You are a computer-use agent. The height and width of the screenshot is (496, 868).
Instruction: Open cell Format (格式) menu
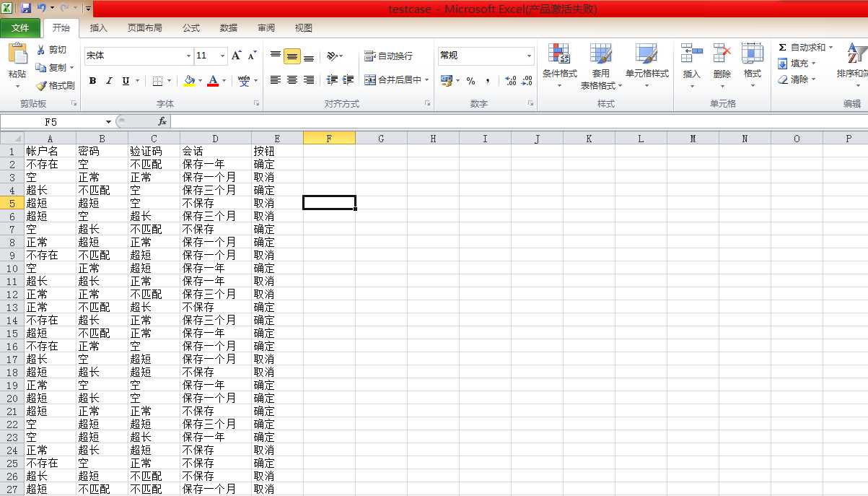tap(753, 66)
